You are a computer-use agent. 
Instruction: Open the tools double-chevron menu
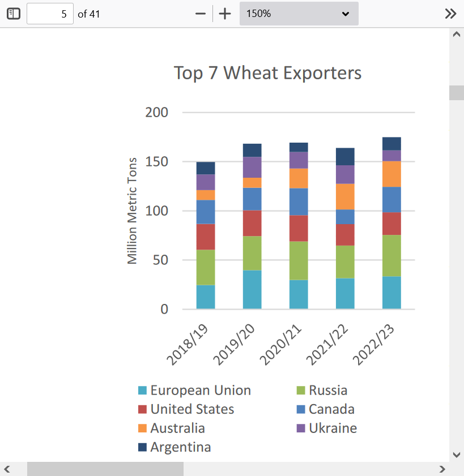(x=450, y=14)
